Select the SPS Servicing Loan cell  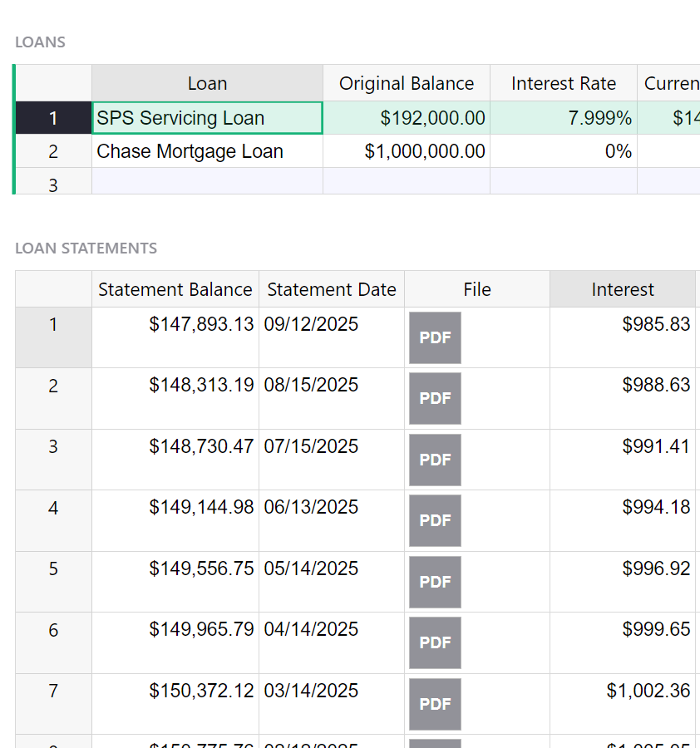tap(207, 118)
